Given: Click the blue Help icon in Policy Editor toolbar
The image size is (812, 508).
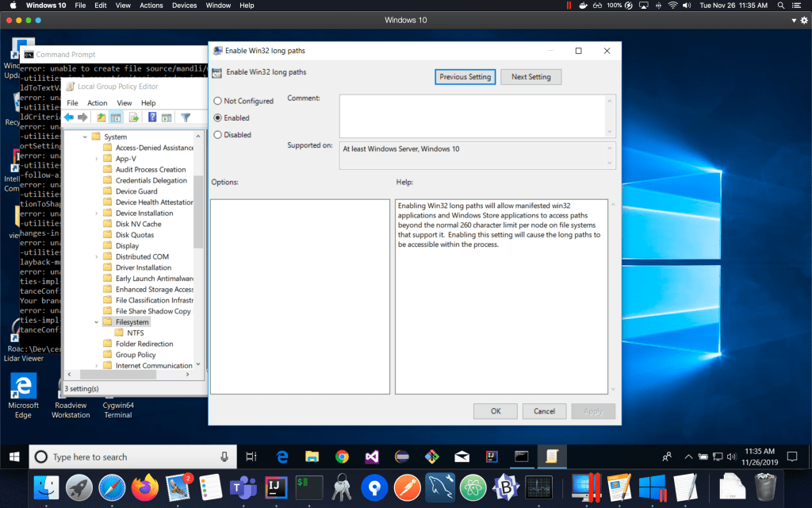Looking at the screenshot, I should pyautogui.click(x=152, y=117).
